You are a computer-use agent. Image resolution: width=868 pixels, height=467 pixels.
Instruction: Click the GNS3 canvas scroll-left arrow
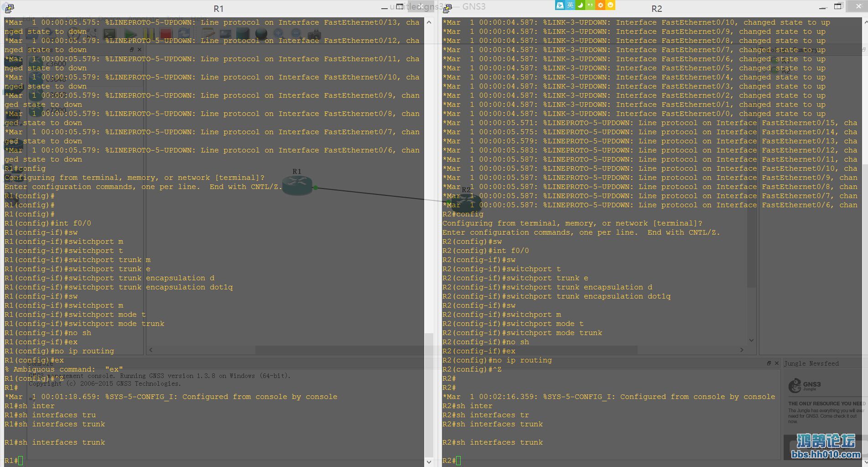[x=151, y=350]
